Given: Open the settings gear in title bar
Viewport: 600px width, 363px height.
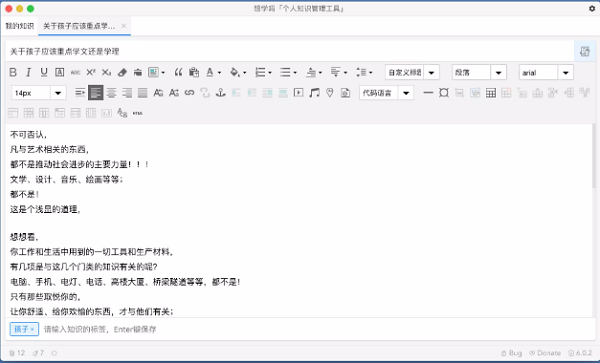Looking at the screenshot, I should point(592,8).
